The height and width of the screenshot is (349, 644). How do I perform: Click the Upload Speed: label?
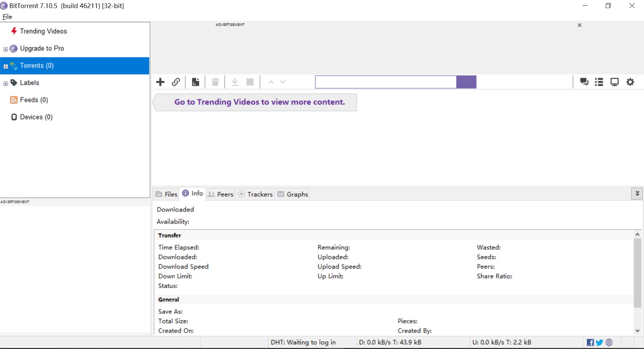tap(339, 267)
